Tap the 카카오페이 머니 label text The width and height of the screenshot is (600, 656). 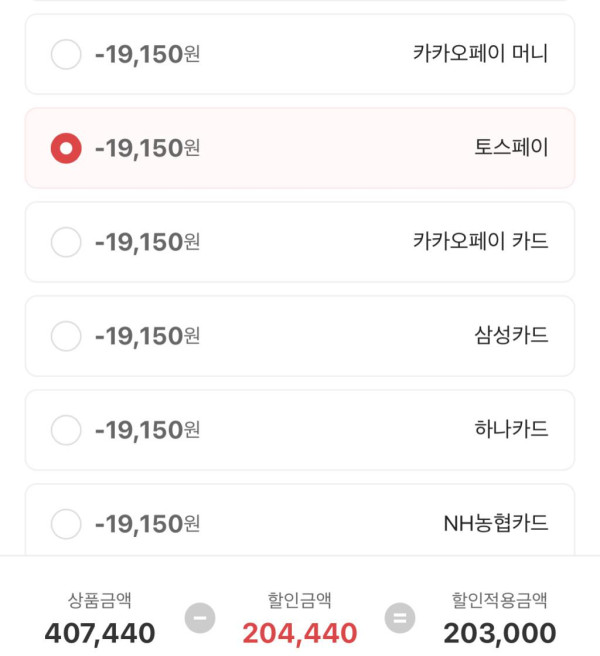pos(480,54)
